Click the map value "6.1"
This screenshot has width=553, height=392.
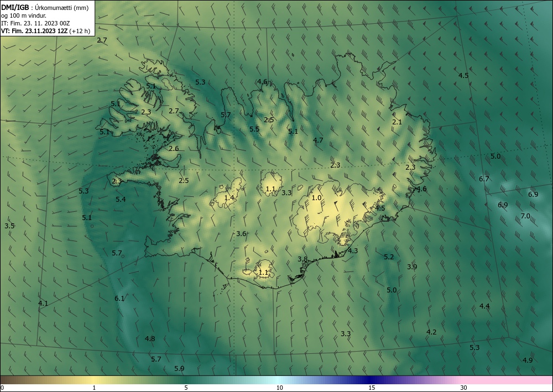tap(119, 299)
